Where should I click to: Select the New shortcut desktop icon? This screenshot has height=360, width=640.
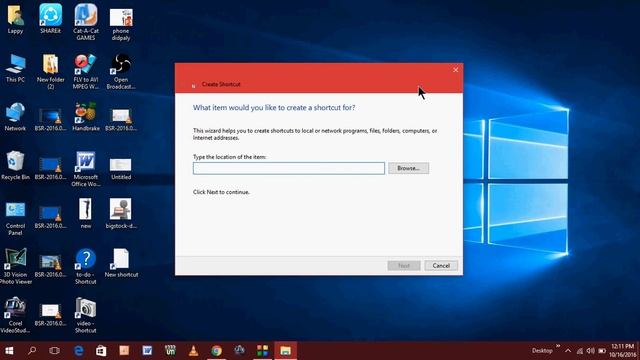[121, 263]
